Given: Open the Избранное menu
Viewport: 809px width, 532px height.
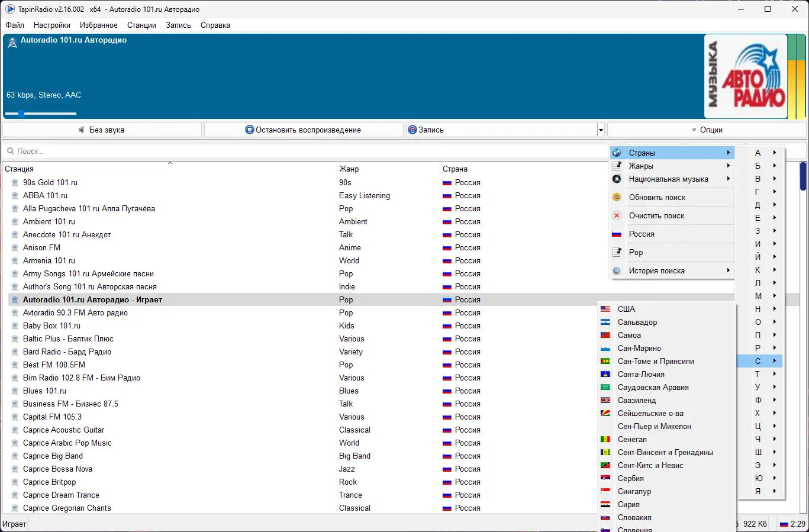Looking at the screenshot, I should 99,25.
